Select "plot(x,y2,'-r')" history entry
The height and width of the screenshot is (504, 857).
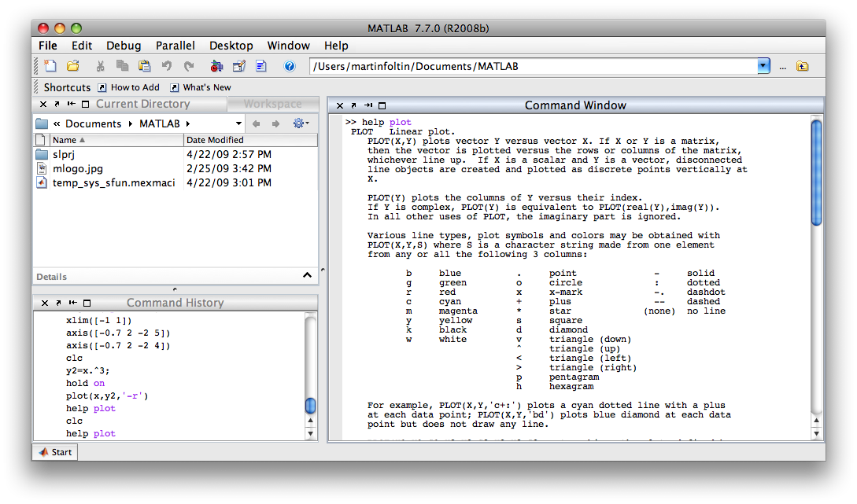[x=107, y=395]
